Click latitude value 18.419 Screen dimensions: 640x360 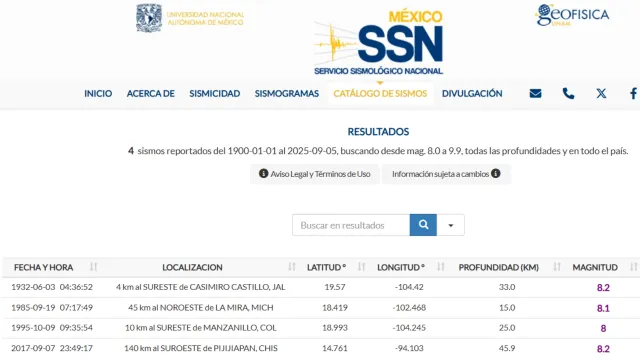(335, 307)
